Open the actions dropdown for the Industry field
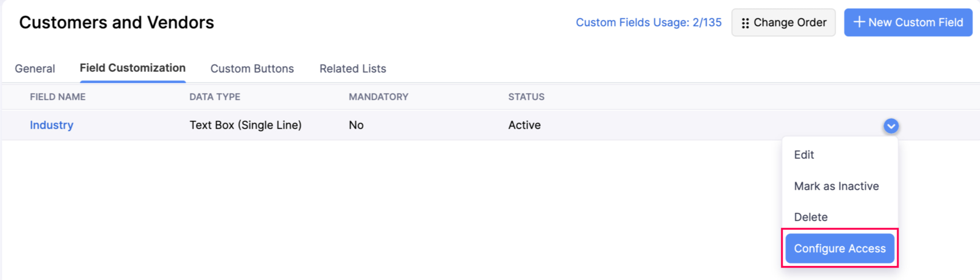This screenshot has height=280, width=980. tap(891, 126)
